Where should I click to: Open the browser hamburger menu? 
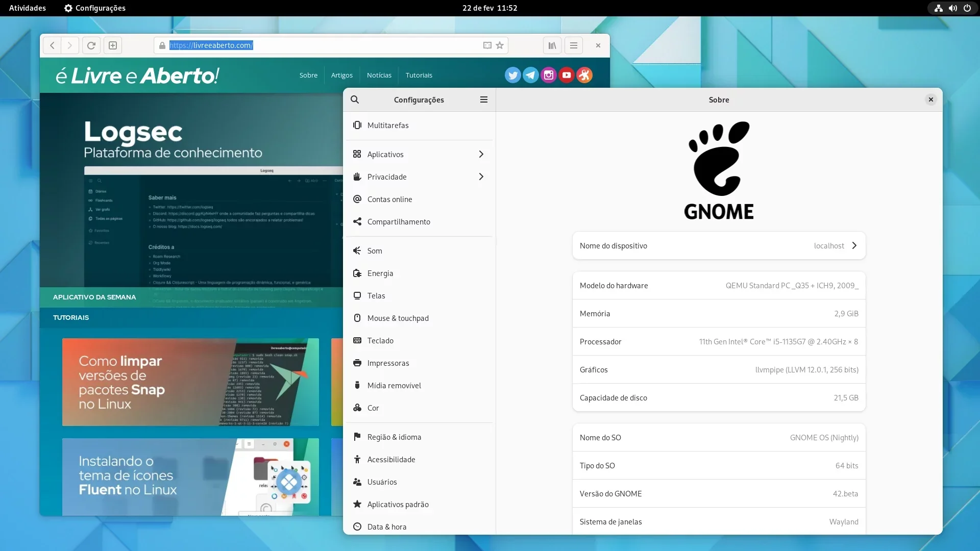pos(574,45)
